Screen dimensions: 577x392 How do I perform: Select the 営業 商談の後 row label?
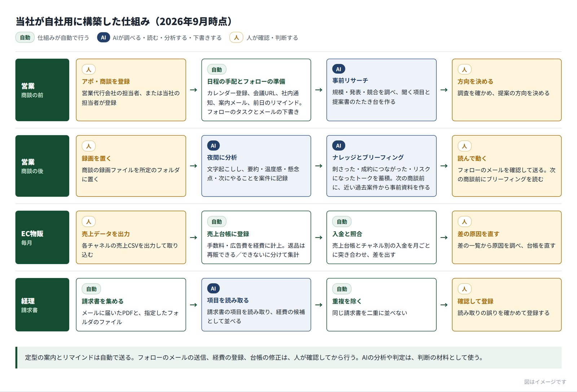pos(42,166)
